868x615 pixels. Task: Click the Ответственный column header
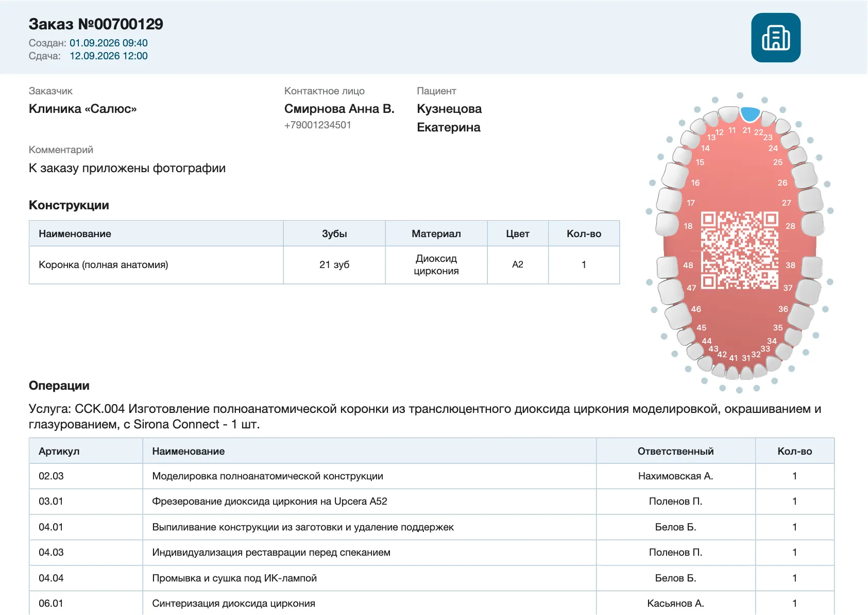tap(676, 451)
